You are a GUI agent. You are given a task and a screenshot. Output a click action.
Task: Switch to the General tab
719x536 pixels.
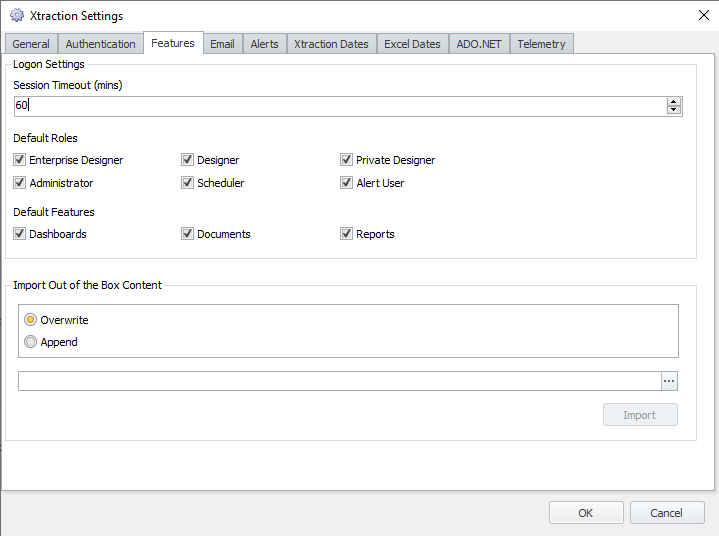click(31, 44)
